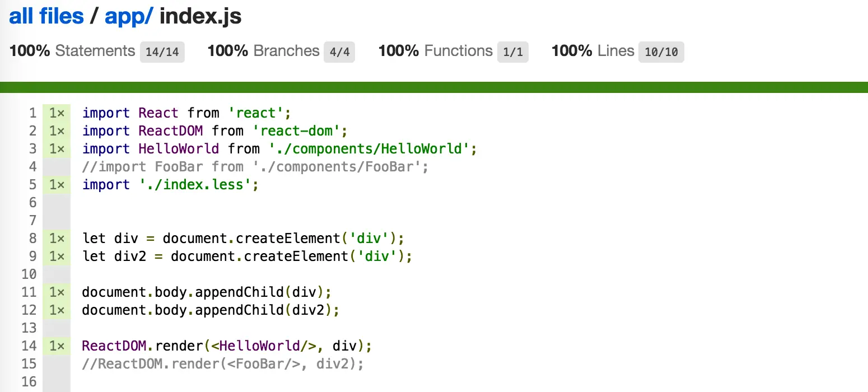This screenshot has height=392, width=868.
Task: Open the 'app/' breadcrumb link
Action: [x=129, y=16]
